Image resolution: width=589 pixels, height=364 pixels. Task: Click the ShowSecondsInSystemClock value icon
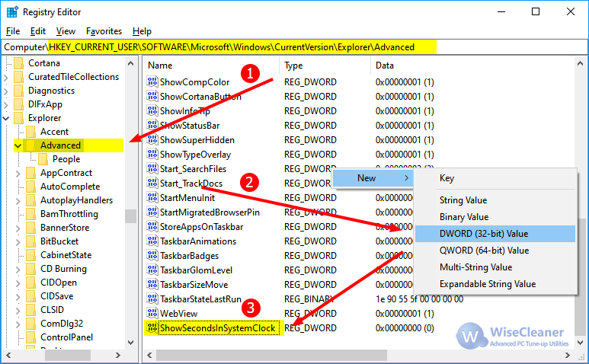(x=152, y=328)
